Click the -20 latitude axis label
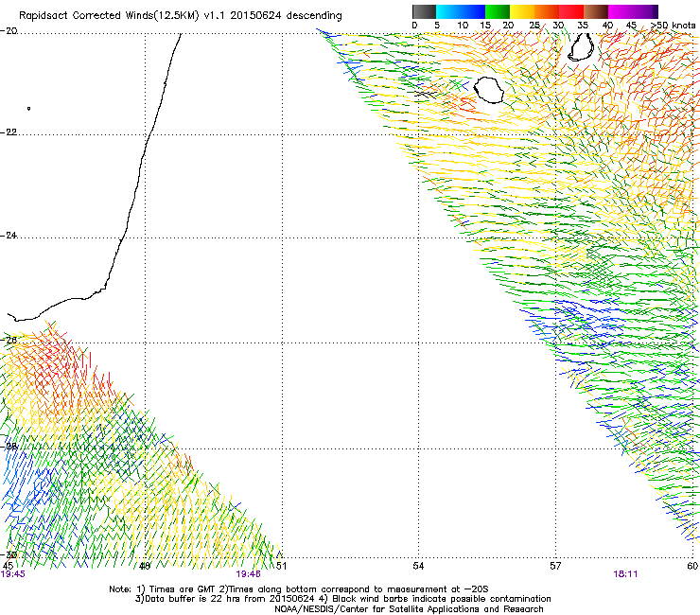700x615 pixels. [9, 31]
